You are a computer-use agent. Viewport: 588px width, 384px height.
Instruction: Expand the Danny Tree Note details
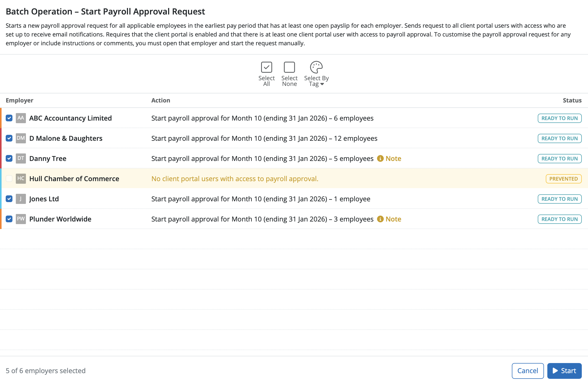[x=393, y=158]
